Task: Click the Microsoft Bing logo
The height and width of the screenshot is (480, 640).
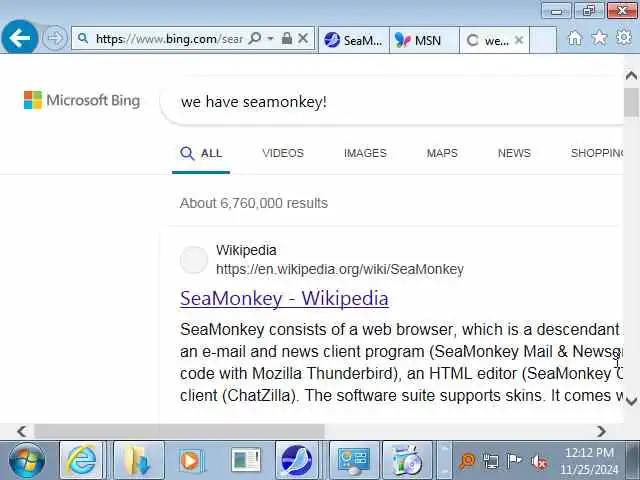Action: [x=82, y=100]
